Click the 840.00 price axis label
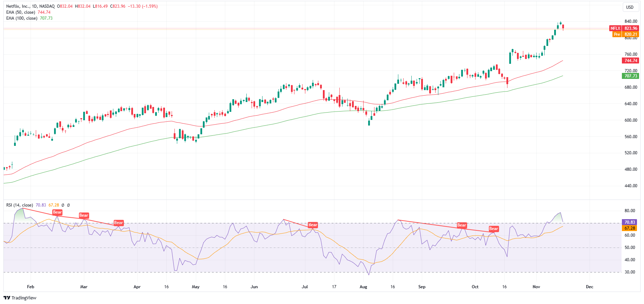This screenshot has width=644, height=304. click(631, 21)
